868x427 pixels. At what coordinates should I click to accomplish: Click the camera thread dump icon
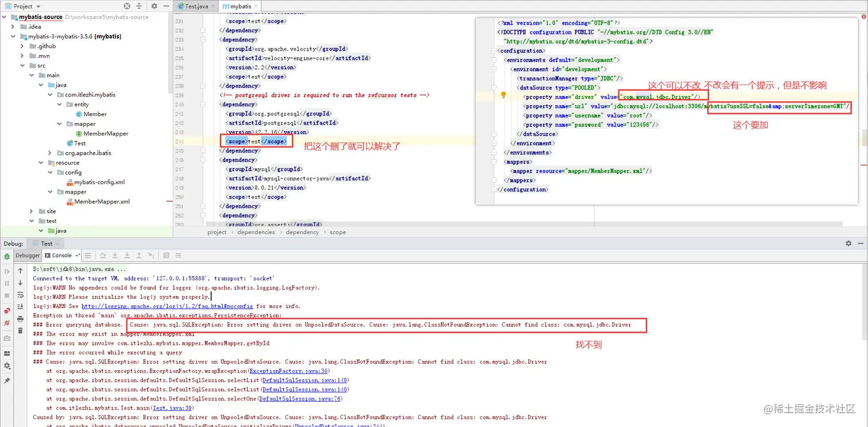pos(7,338)
